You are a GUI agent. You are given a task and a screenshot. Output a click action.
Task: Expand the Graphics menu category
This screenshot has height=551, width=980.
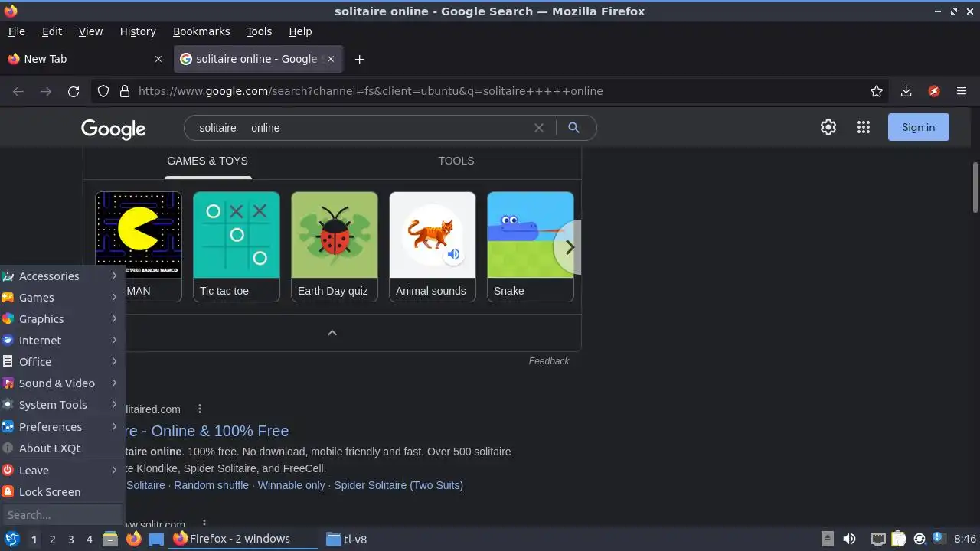61,319
